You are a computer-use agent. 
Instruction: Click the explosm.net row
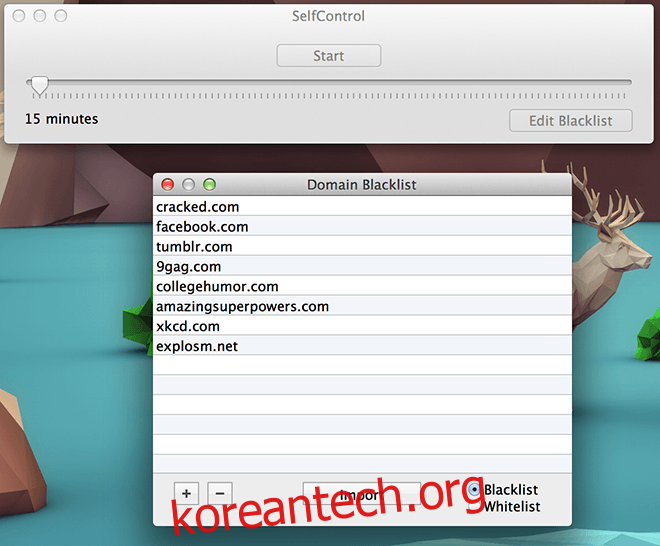(362, 346)
